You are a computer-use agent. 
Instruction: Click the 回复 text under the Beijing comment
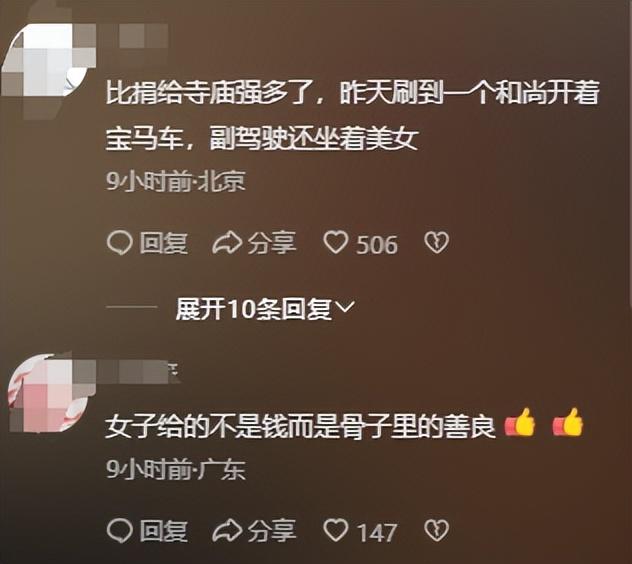164,243
